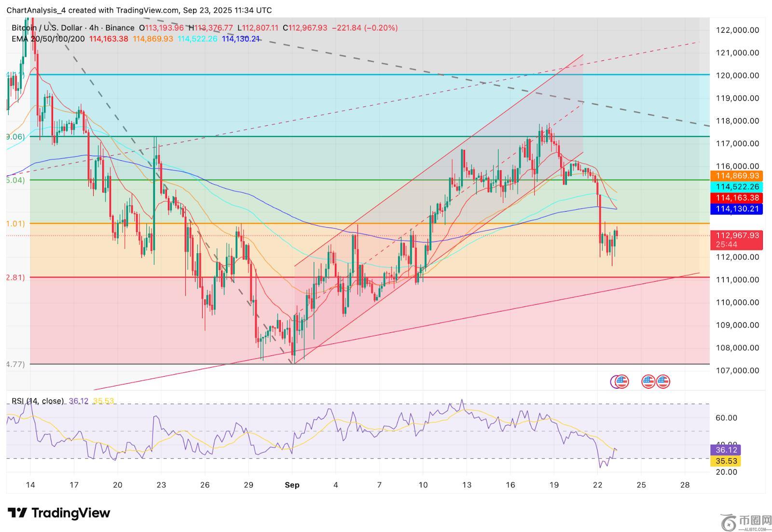Click the red 114,163.38 EMA axis label
Screen dimensions: 772x532
pos(737,198)
